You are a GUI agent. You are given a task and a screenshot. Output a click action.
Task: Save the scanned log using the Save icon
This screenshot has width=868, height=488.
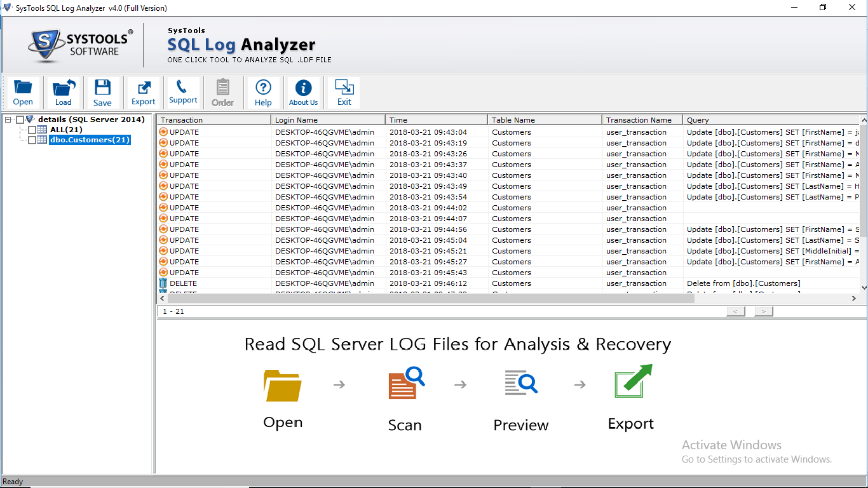pos(102,92)
